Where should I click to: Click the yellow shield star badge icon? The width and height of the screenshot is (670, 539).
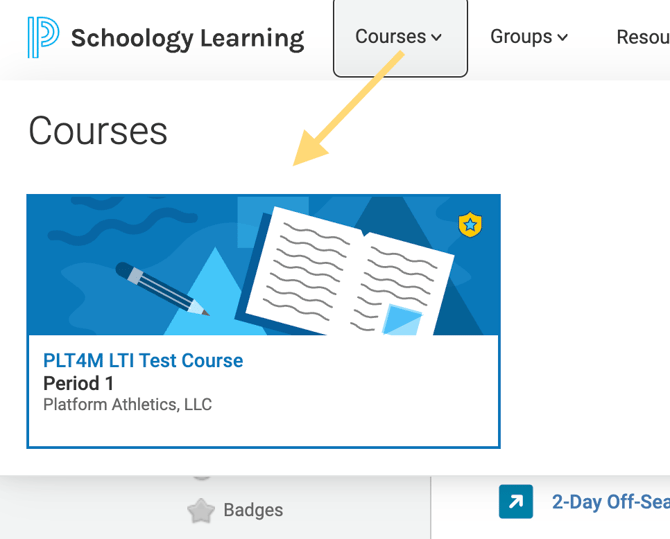pyautogui.click(x=470, y=224)
